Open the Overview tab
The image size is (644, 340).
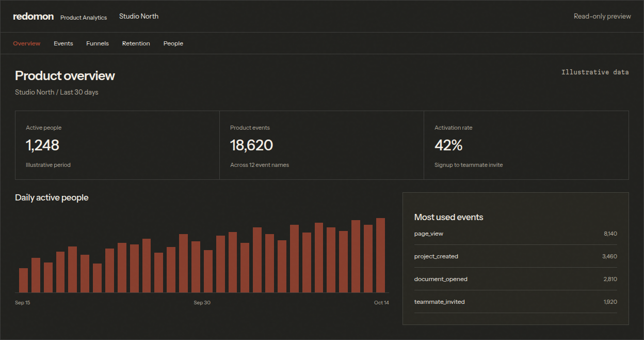[27, 43]
